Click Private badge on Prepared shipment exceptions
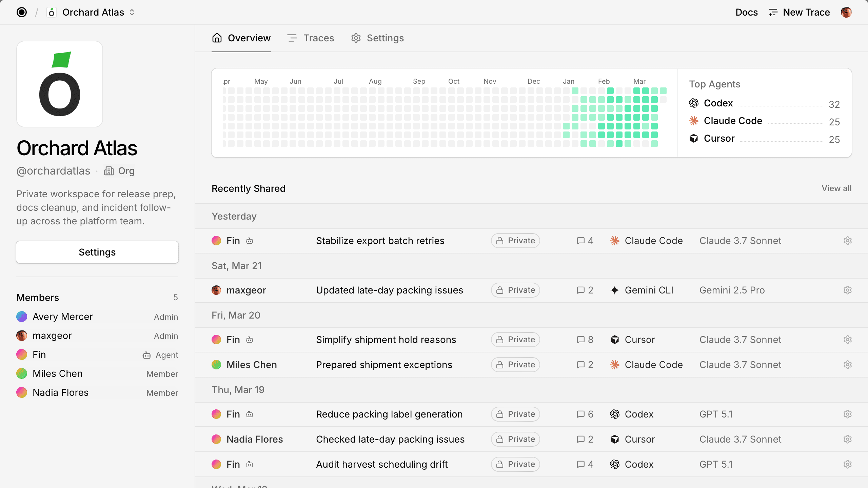This screenshot has width=868, height=488. tap(515, 365)
